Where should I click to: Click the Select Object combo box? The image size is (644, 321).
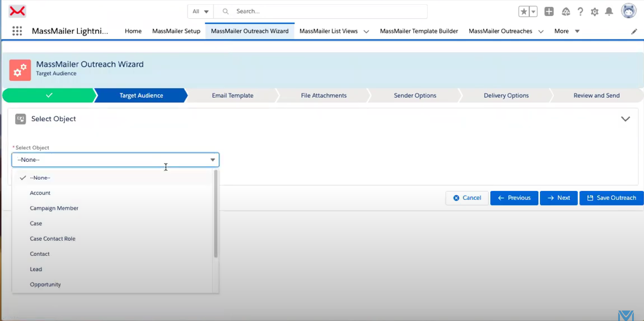pos(115,160)
